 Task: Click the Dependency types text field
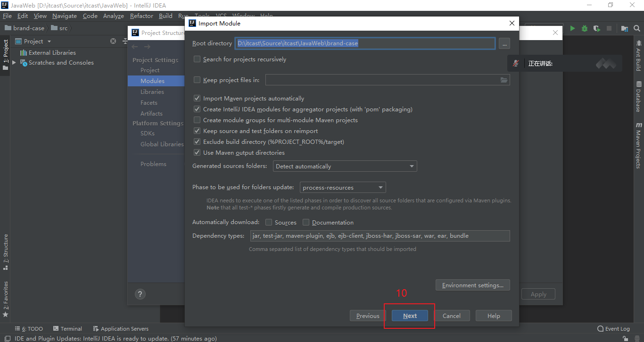(380, 236)
